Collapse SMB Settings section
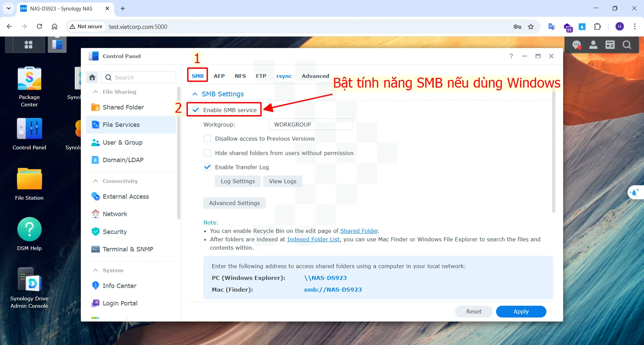The height and width of the screenshot is (345, 644). coord(195,94)
